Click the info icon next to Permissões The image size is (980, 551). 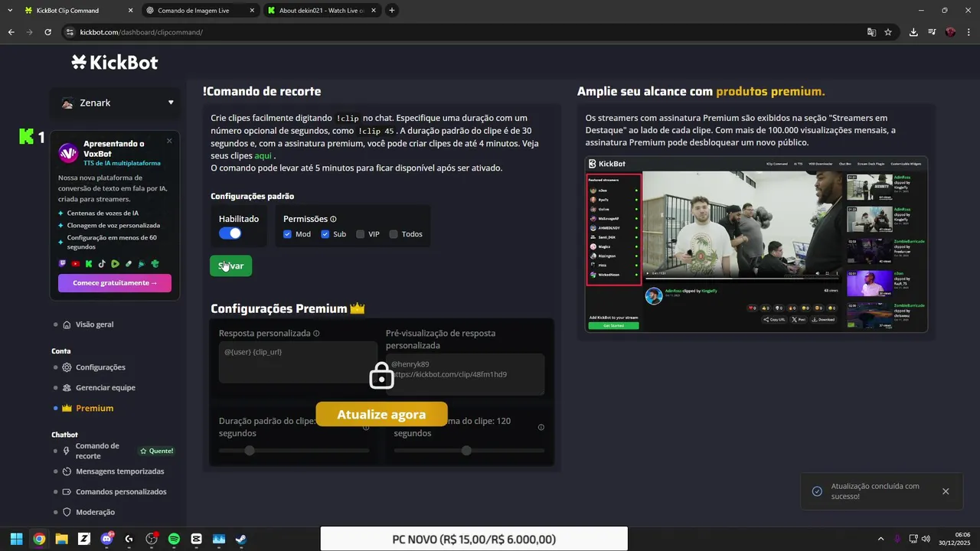pyautogui.click(x=333, y=219)
